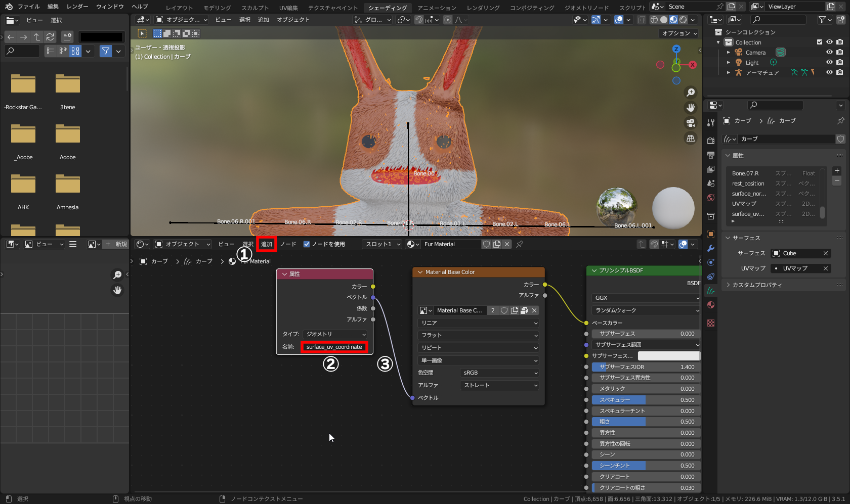Toggle fake user shield for Fur Material
850x504 pixels.
tap(486, 244)
